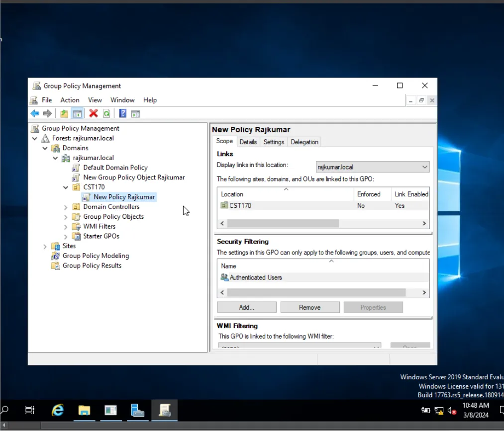Switch to the Settings tab

(274, 142)
